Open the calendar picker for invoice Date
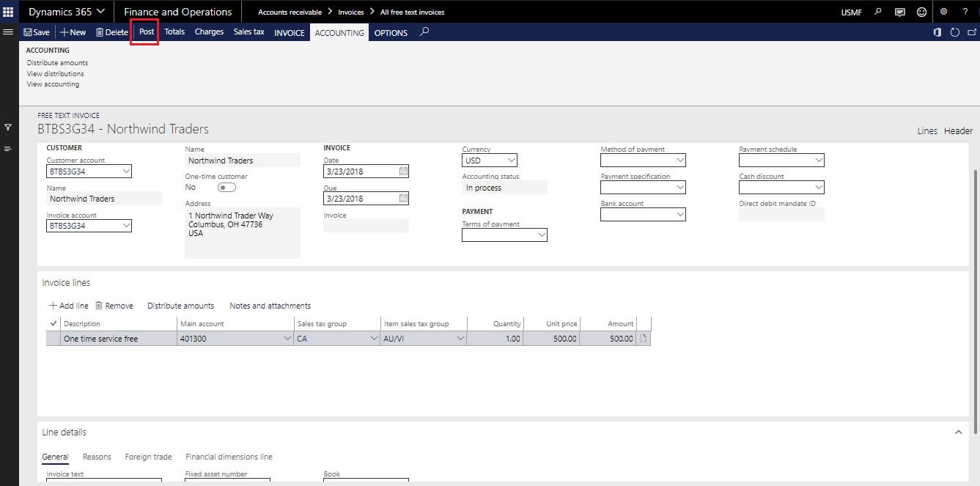This screenshot has width=980, height=486. point(404,172)
